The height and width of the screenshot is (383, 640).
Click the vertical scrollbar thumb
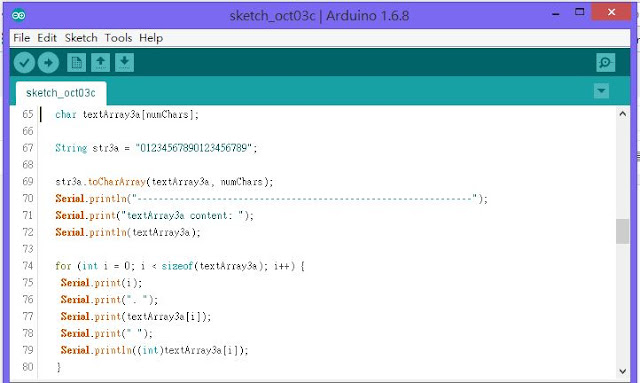point(622,231)
